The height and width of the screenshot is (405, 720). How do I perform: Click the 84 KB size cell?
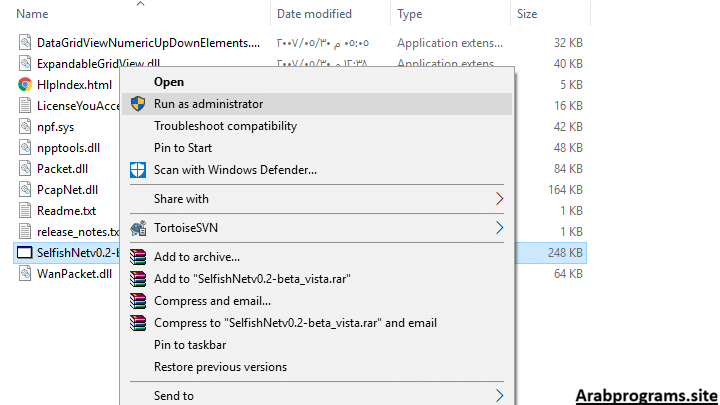pos(568,169)
